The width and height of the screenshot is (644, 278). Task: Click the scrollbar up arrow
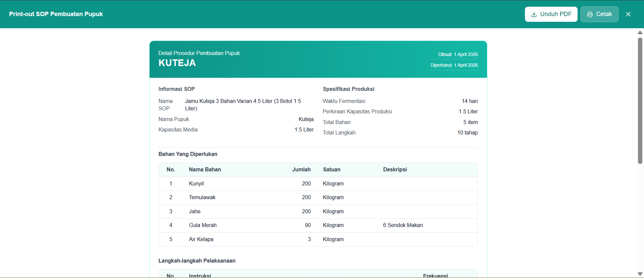pyautogui.click(x=640, y=33)
